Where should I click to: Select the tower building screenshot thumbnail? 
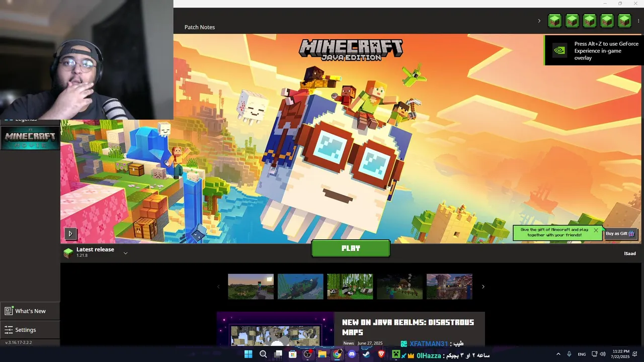[449, 287]
